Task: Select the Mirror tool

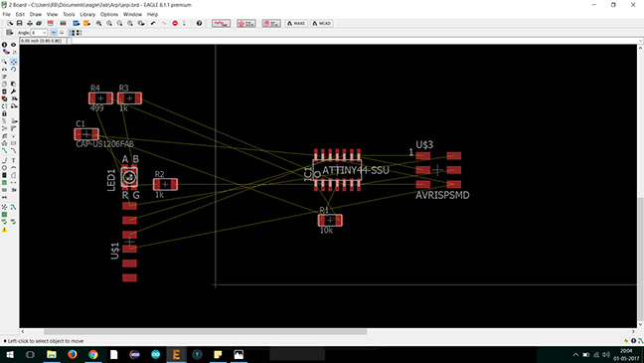Action: [4, 69]
